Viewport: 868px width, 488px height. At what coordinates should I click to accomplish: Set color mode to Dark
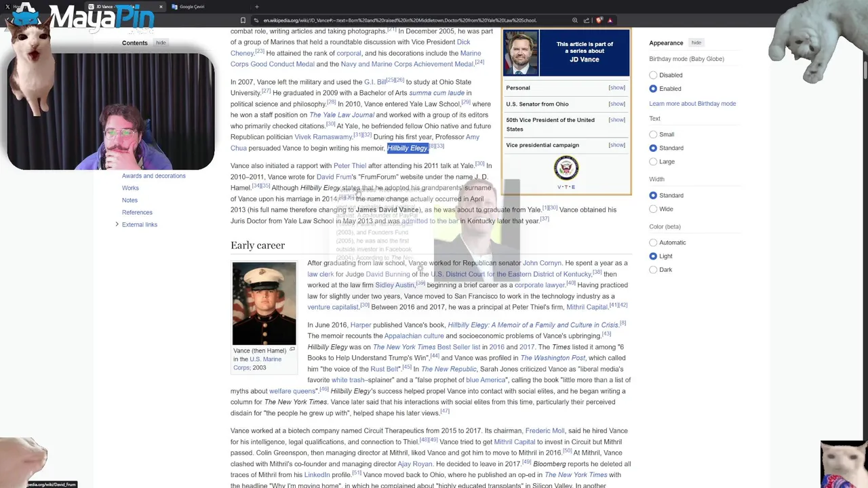click(x=653, y=270)
